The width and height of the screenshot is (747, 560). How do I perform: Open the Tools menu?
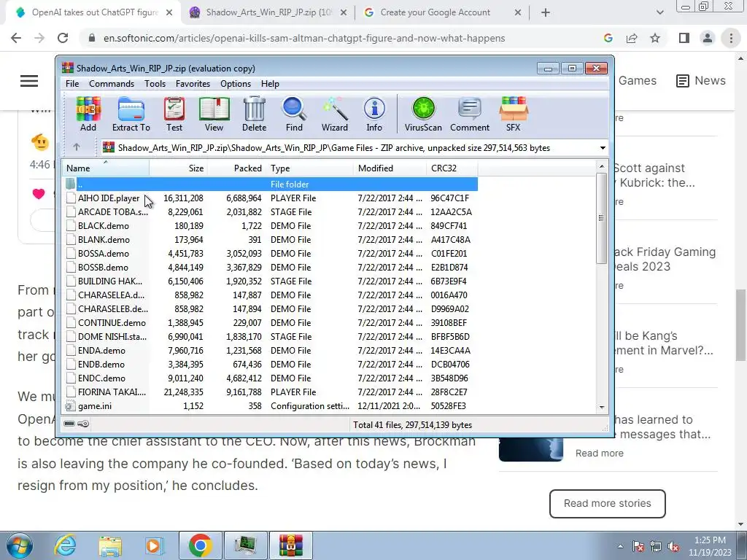[155, 84]
